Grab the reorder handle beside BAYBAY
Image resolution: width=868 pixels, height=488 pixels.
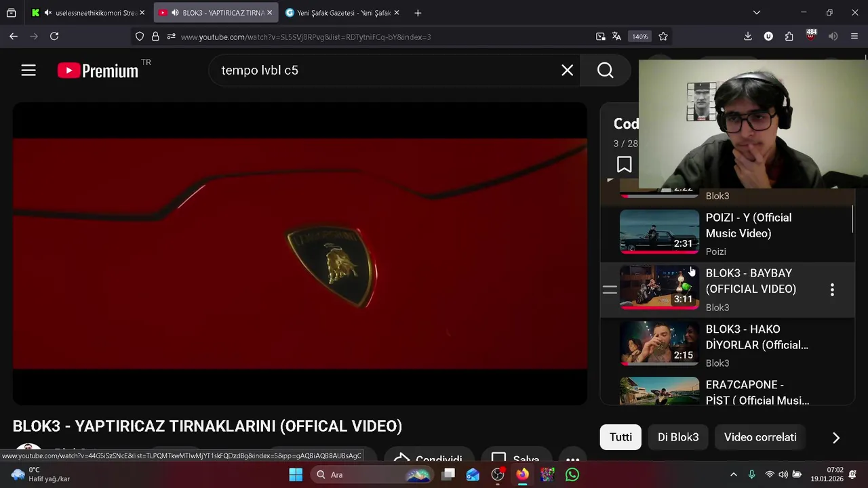pos(610,290)
